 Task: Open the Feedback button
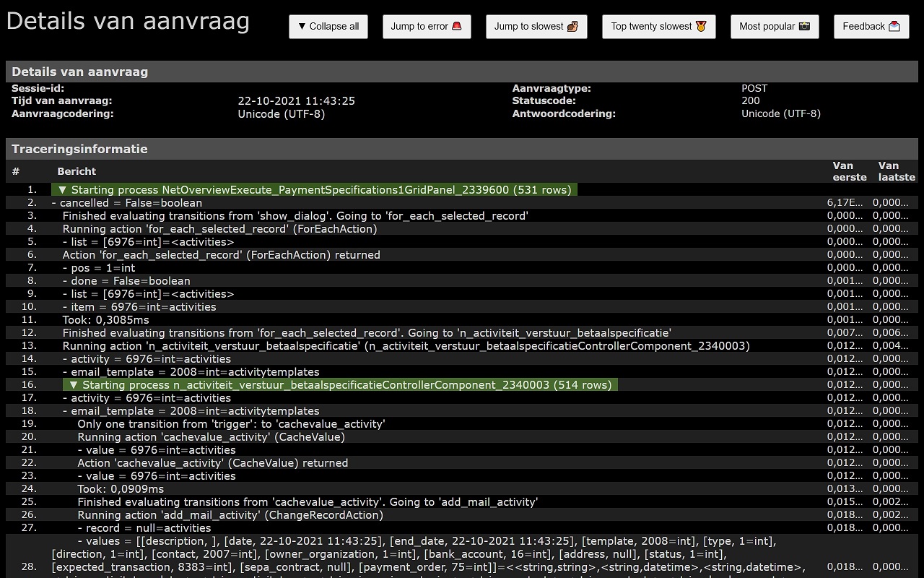pos(871,27)
